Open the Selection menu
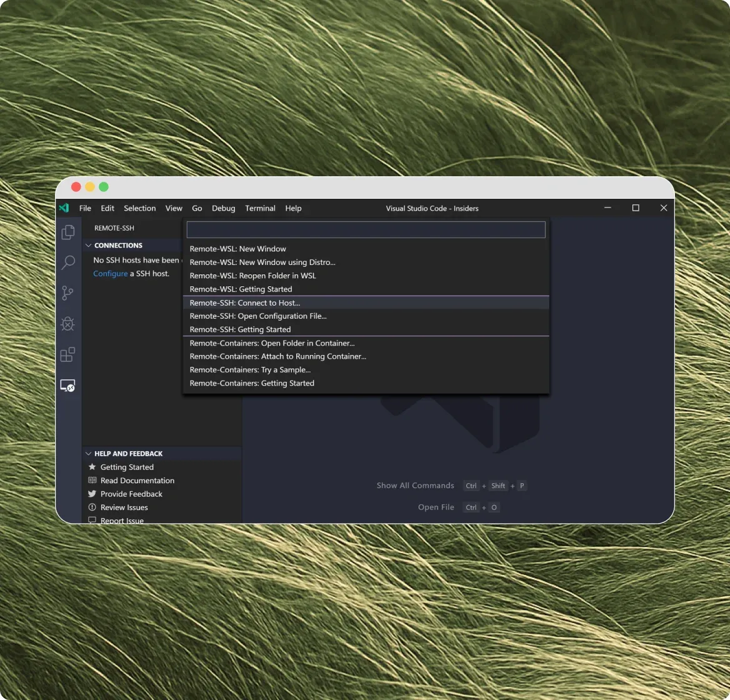Screen dimensions: 730x700 (139, 208)
